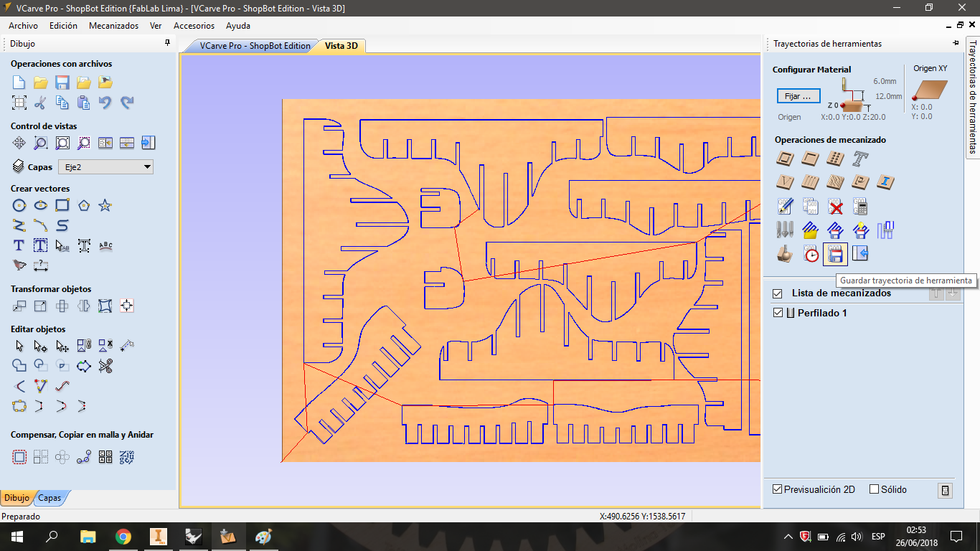This screenshot has width=980, height=551.
Task: Create a V-Carve toolpath operation
Action: 786,182
